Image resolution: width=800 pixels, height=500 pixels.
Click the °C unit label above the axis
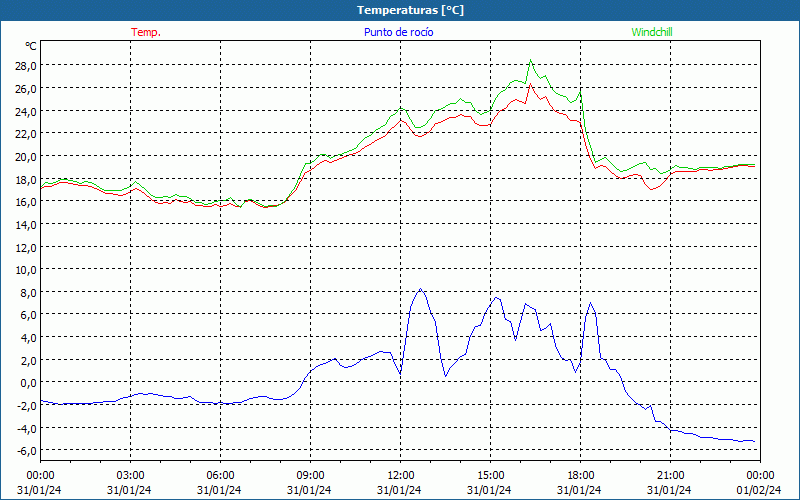click(x=31, y=46)
